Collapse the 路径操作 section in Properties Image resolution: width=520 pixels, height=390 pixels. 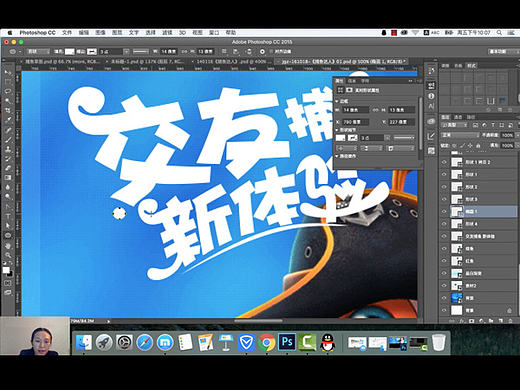pyautogui.click(x=337, y=156)
